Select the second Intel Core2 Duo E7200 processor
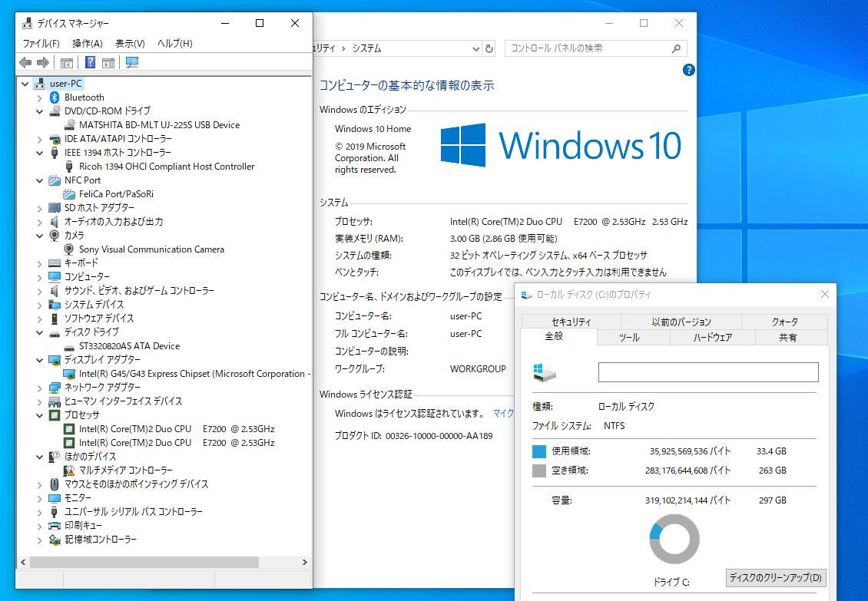The width and height of the screenshot is (868, 601). click(177, 443)
